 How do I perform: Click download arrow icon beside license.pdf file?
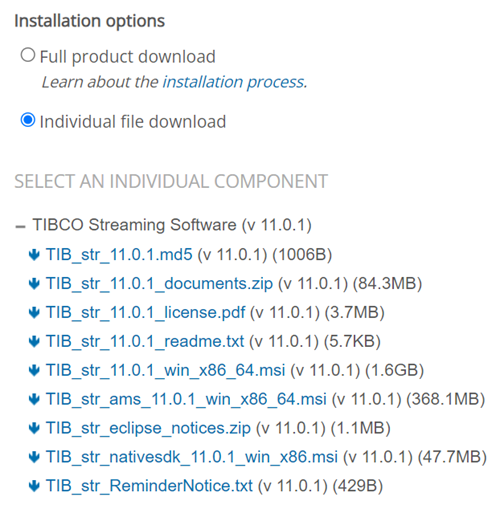34,313
